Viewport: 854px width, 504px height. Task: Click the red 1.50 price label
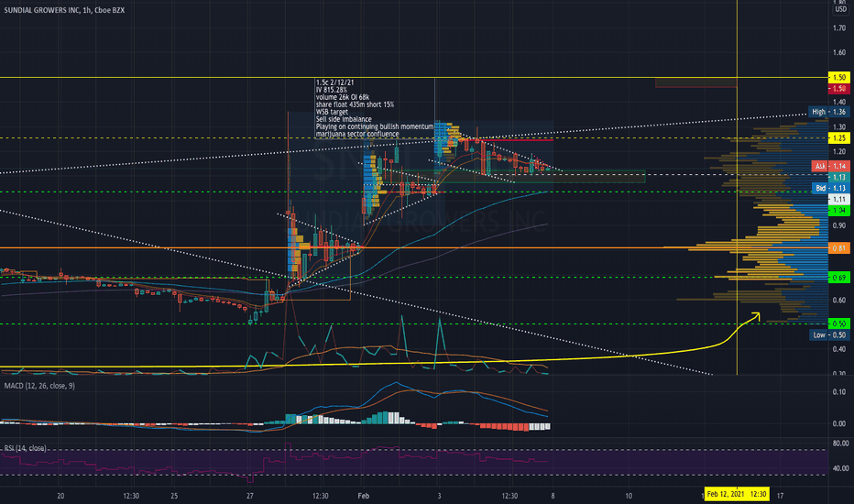tap(838, 88)
